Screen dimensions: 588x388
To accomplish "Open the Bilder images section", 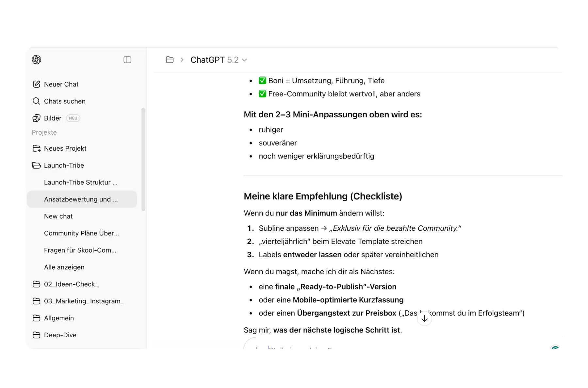I will 53,118.
